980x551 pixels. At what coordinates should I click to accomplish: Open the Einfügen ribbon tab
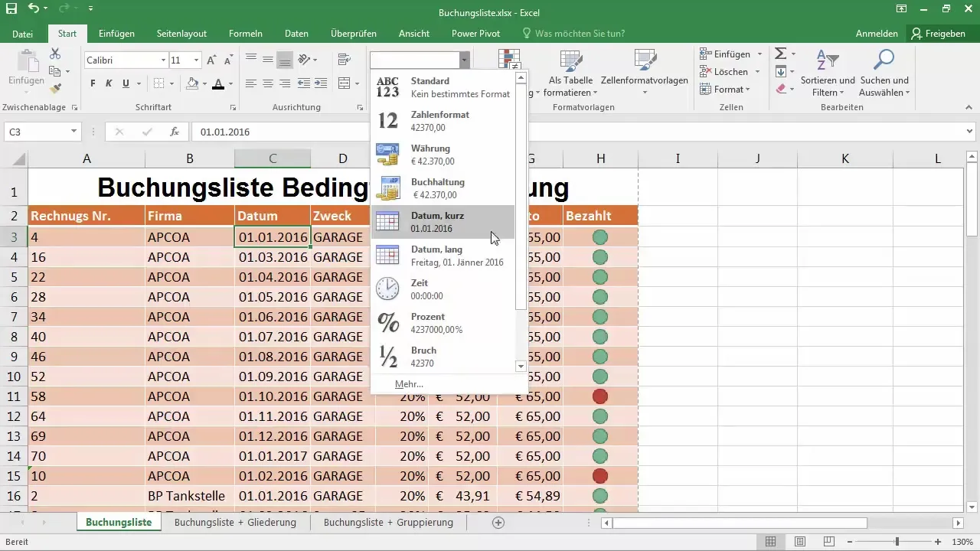pos(116,34)
